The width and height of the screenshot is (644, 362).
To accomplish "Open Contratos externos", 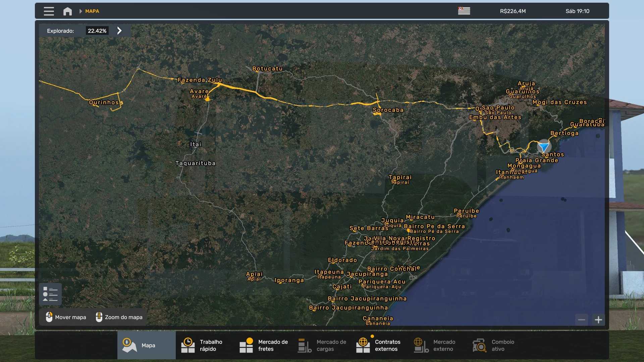I will (379, 345).
